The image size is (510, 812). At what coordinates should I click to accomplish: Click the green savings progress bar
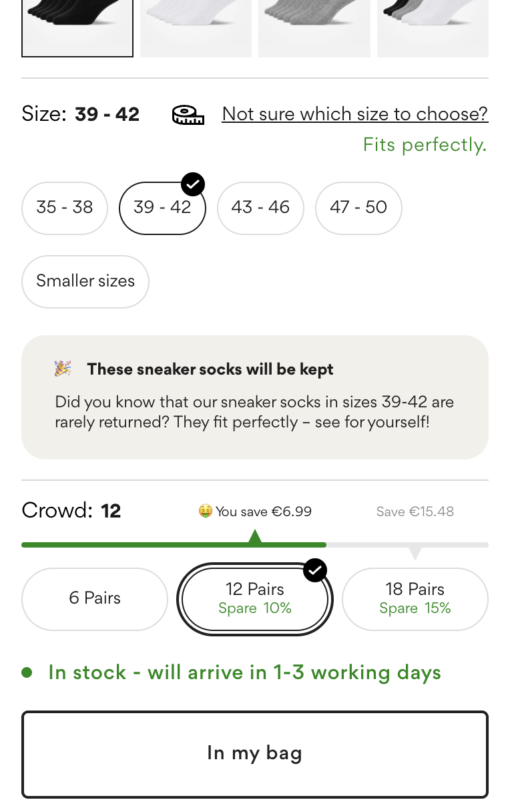click(174, 545)
